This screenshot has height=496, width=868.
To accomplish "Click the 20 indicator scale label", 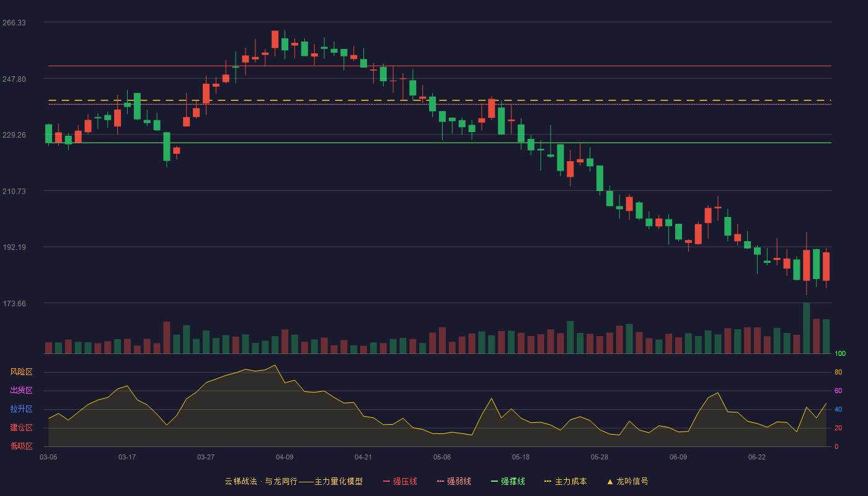I will pos(838,428).
